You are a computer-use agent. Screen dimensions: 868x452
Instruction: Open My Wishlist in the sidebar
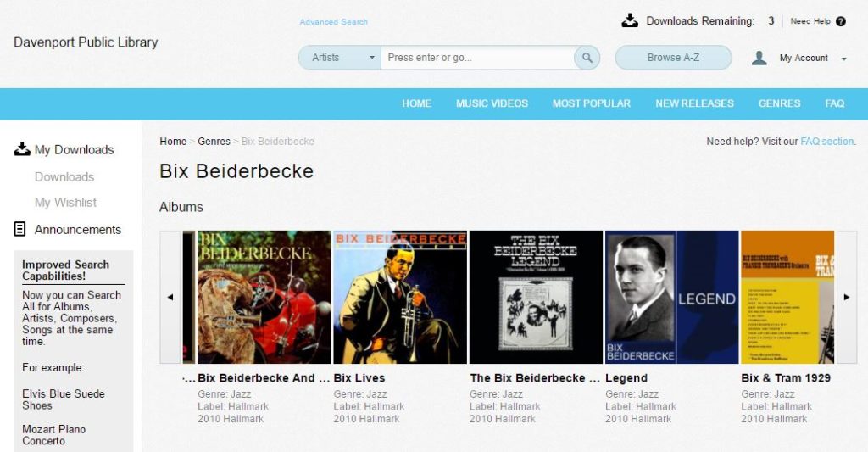click(x=65, y=202)
